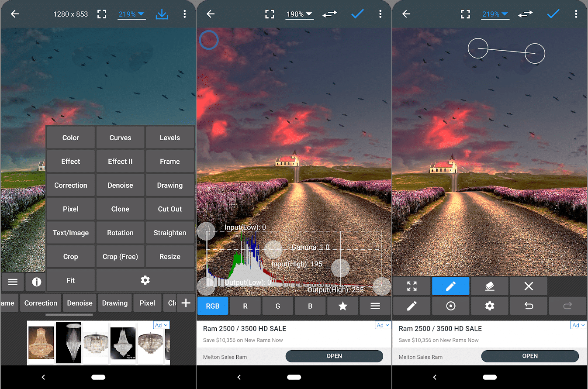
Task: Tap the compare arrows icon in the middle screen
Action: (x=330, y=14)
